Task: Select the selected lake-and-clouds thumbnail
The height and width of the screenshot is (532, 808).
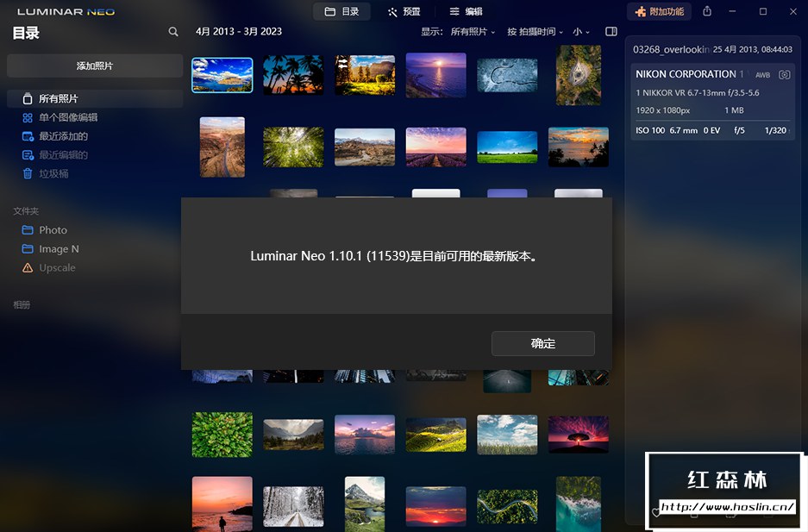Action: pos(222,75)
